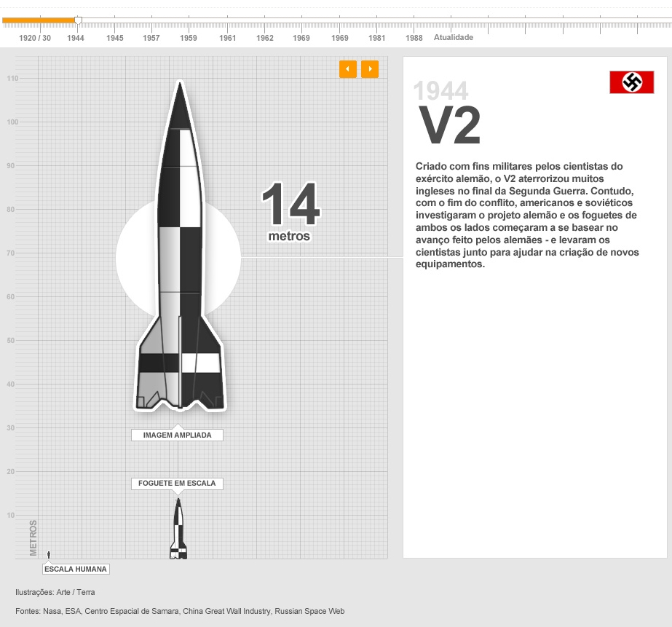Go to 1959 on the timeline
This screenshot has width=672, height=627.
(x=189, y=38)
